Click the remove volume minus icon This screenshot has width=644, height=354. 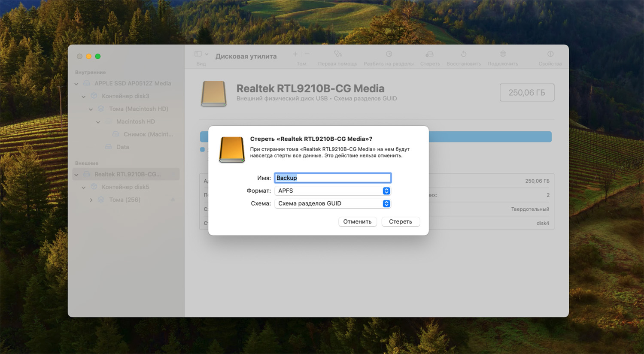307,54
